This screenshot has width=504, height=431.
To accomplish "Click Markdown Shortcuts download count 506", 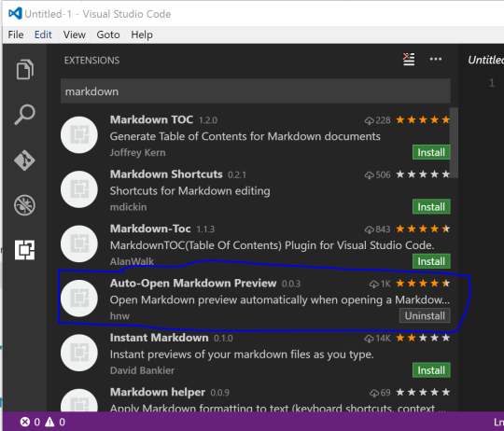I will click(x=377, y=175).
